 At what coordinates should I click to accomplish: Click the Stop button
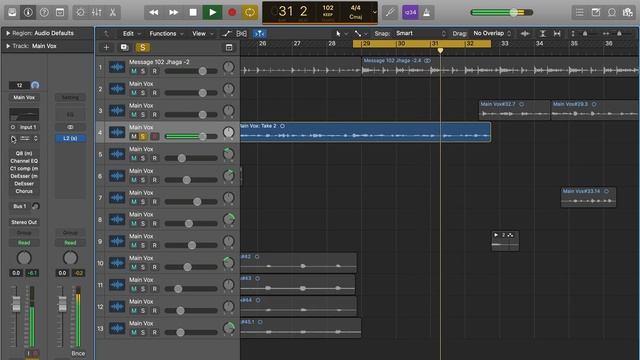[x=193, y=12]
